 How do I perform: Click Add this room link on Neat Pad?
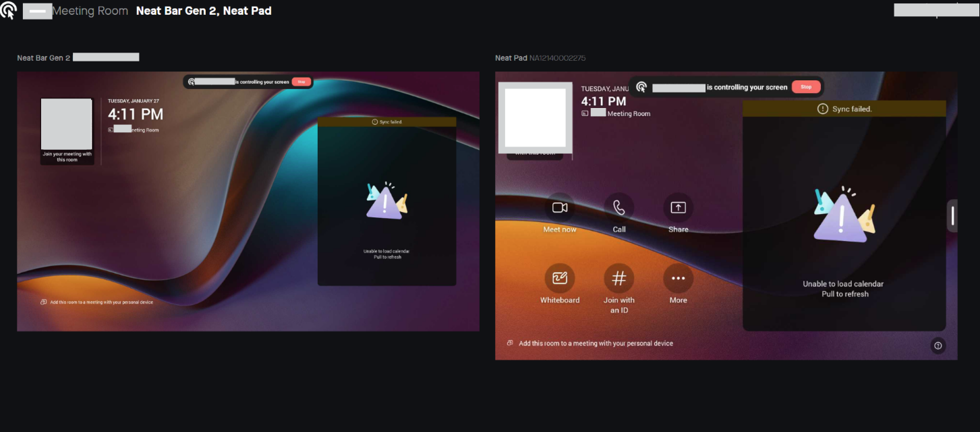click(590, 344)
